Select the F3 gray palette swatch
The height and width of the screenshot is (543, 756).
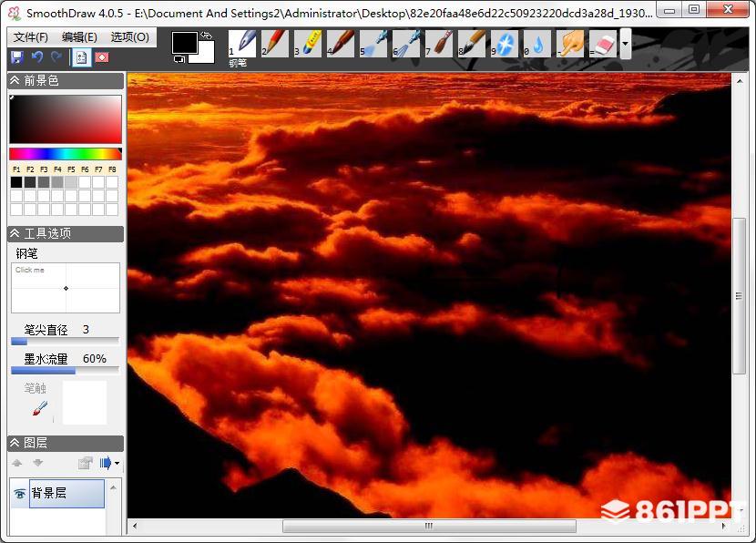(44, 182)
